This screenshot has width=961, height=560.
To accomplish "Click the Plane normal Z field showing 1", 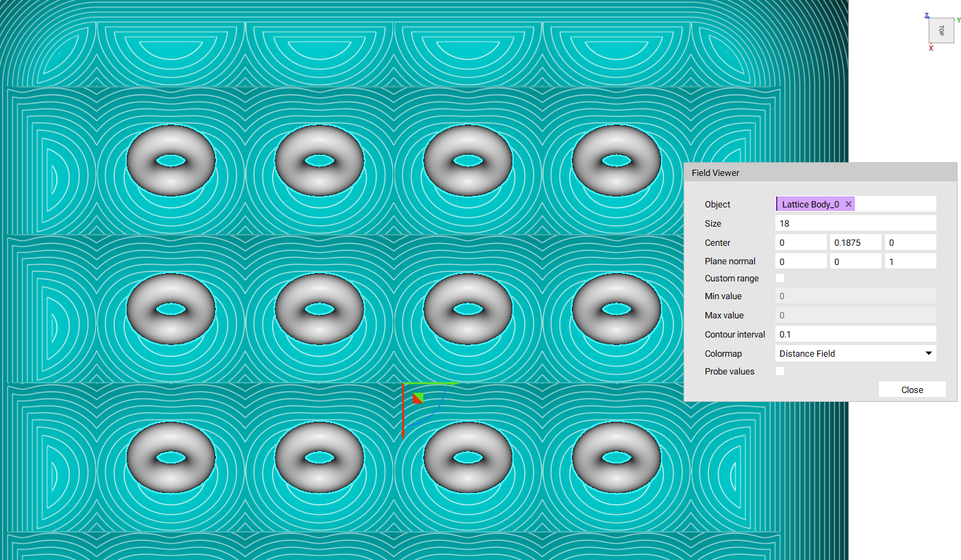I will 910,261.
